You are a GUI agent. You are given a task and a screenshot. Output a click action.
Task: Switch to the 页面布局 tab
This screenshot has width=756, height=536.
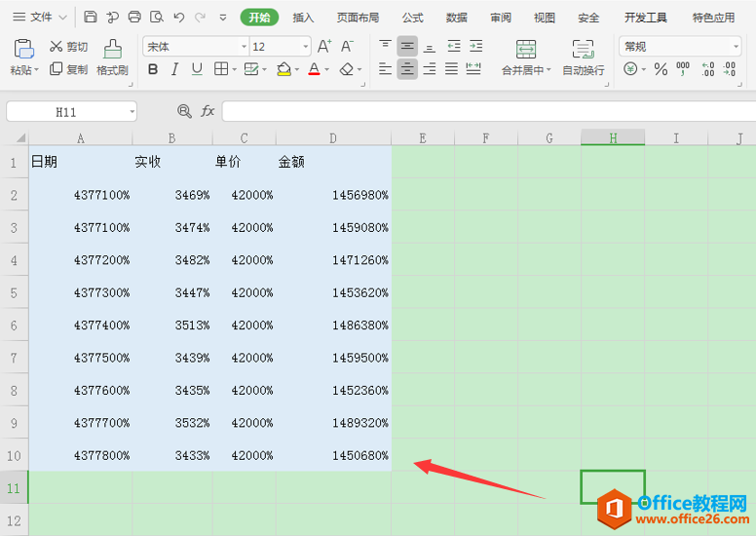[x=358, y=18]
